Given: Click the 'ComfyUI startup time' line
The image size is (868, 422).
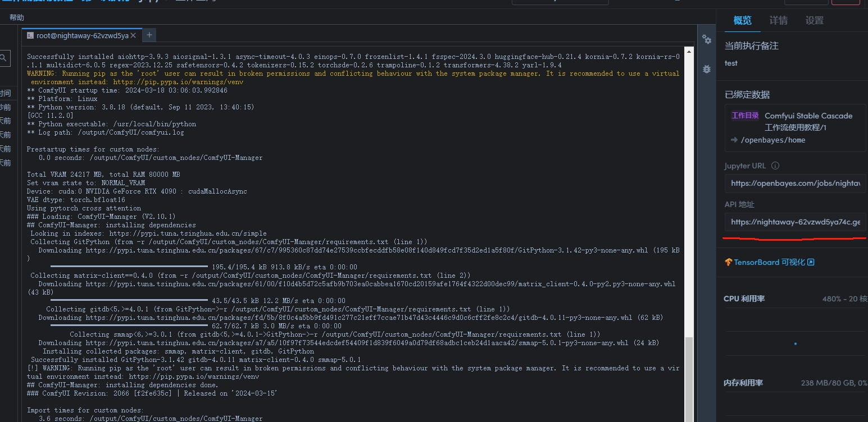Looking at the screenshot, I should [127, 90].
